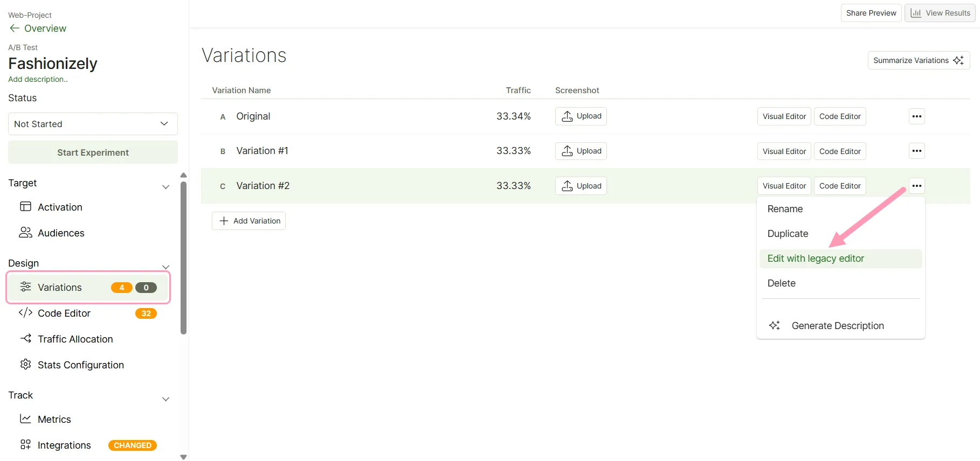Click the Add description link
The image size is (980, 461).
tap(38, 79)
